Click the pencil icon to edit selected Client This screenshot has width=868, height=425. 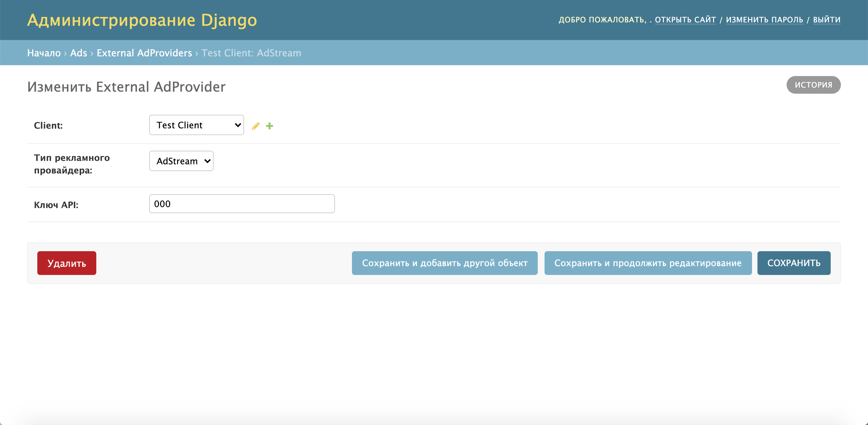click(256, 126)
